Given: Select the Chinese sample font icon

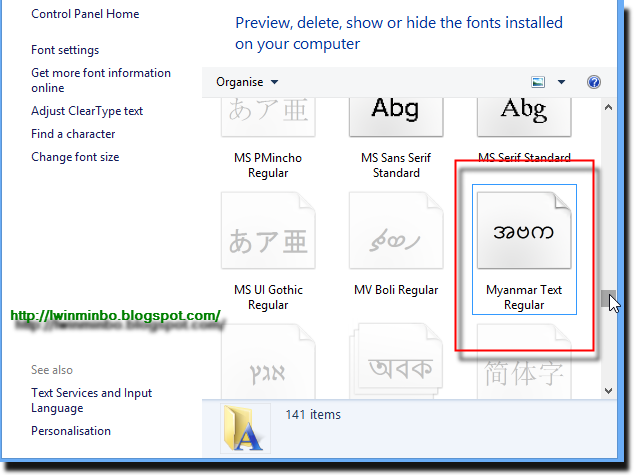Looking at the screenshot, I should (x=524, y=362).
